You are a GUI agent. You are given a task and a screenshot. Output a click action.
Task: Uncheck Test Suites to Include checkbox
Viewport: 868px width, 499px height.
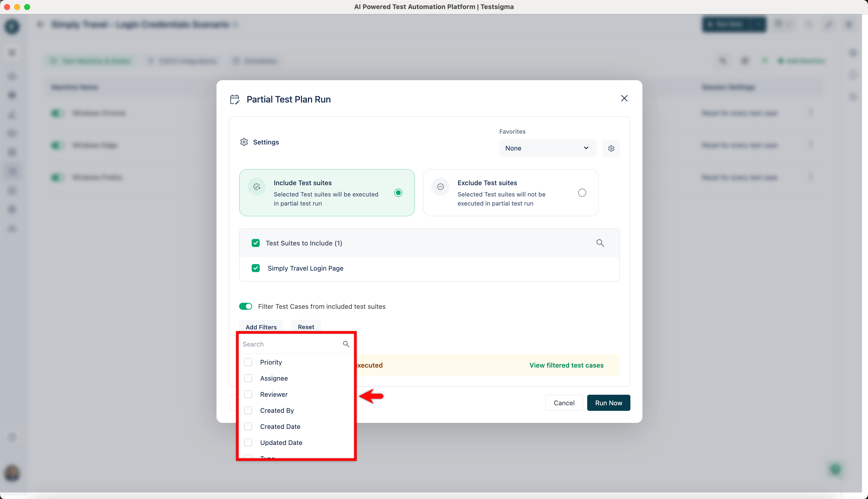pos(255,243)
